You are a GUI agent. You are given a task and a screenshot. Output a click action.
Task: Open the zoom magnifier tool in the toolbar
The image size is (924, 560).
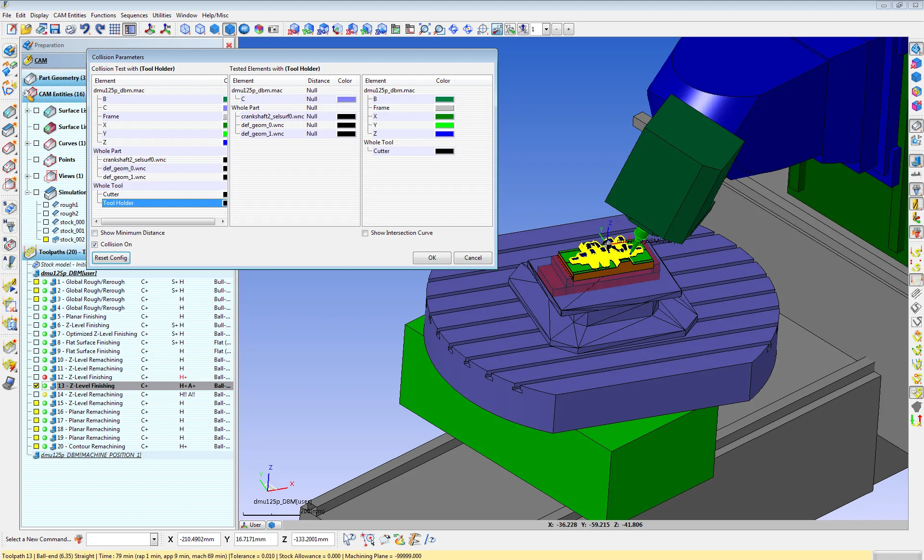pyautogui.click(x=424, y=29)
